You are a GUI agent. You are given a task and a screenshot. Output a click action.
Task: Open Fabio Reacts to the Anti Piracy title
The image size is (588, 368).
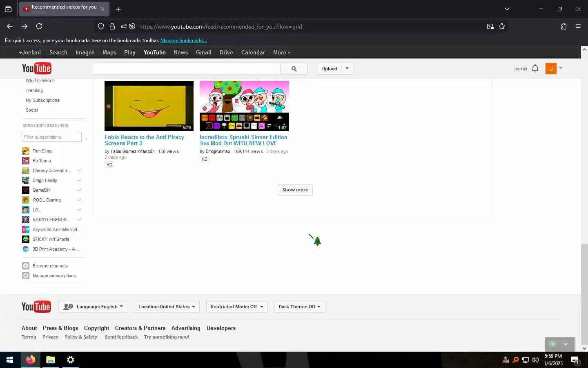144,140
